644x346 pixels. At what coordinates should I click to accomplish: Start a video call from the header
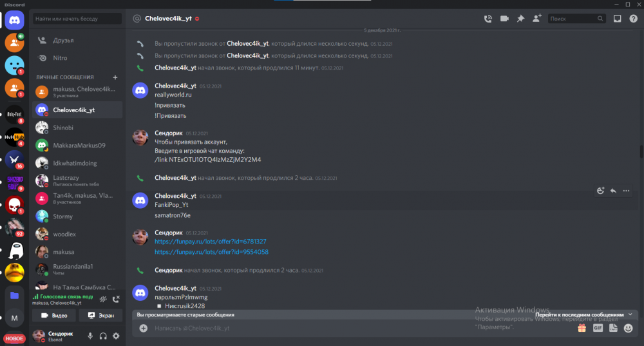(504, 19)
